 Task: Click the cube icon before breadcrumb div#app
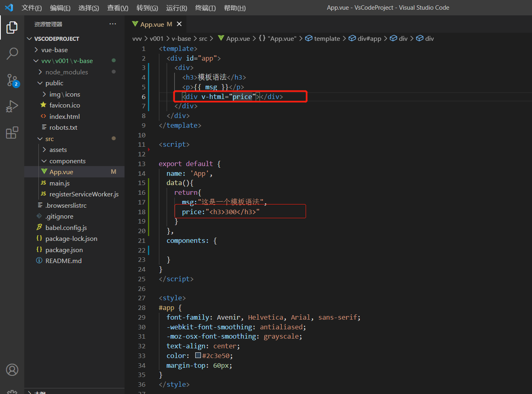(x=353, y=38)
